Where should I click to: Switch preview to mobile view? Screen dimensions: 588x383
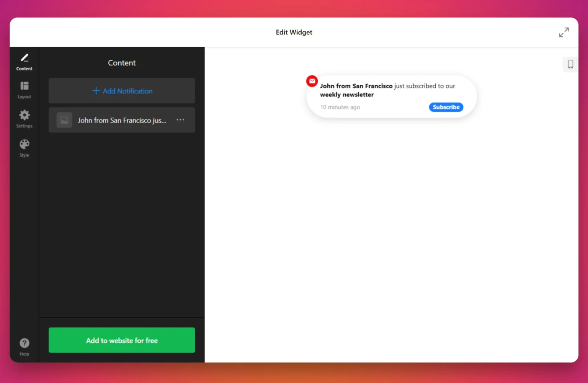[x=570, y=64]
